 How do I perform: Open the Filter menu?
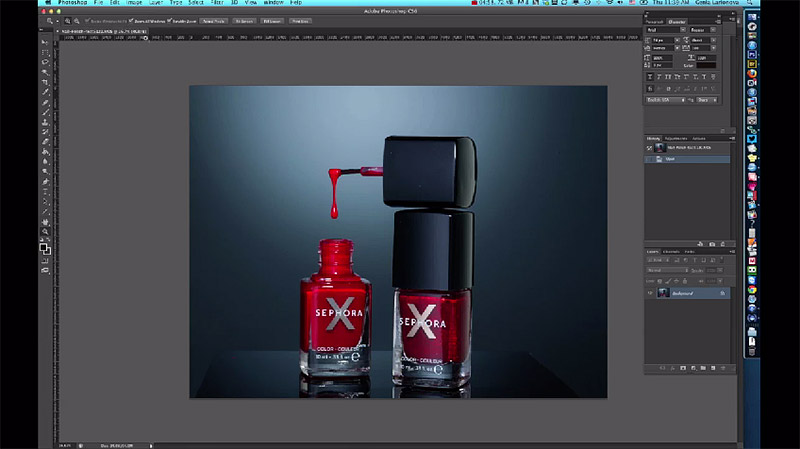217,3
